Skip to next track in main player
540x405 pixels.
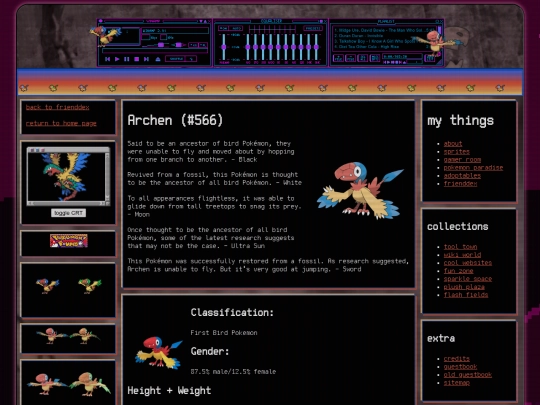pos(146,59)
